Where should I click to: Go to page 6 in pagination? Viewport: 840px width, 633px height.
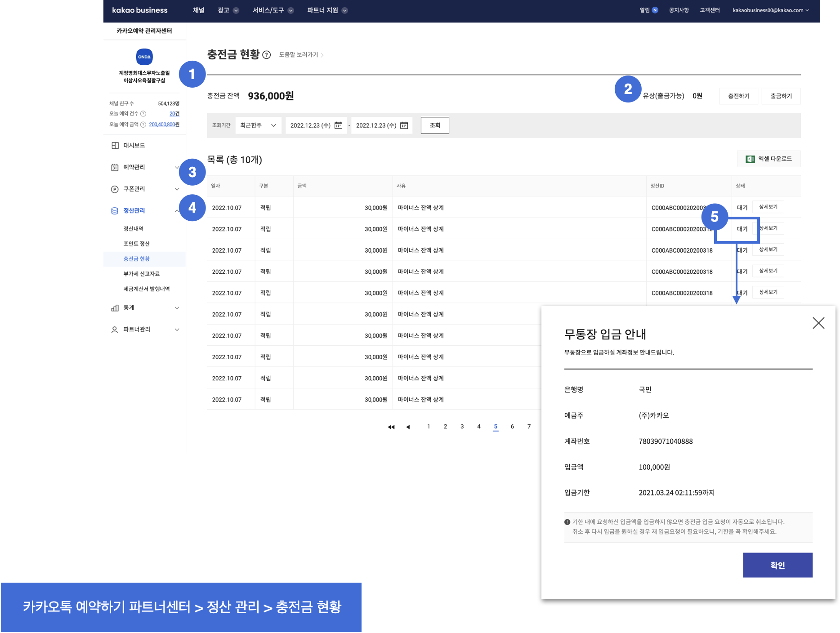(x=512, y=427)
